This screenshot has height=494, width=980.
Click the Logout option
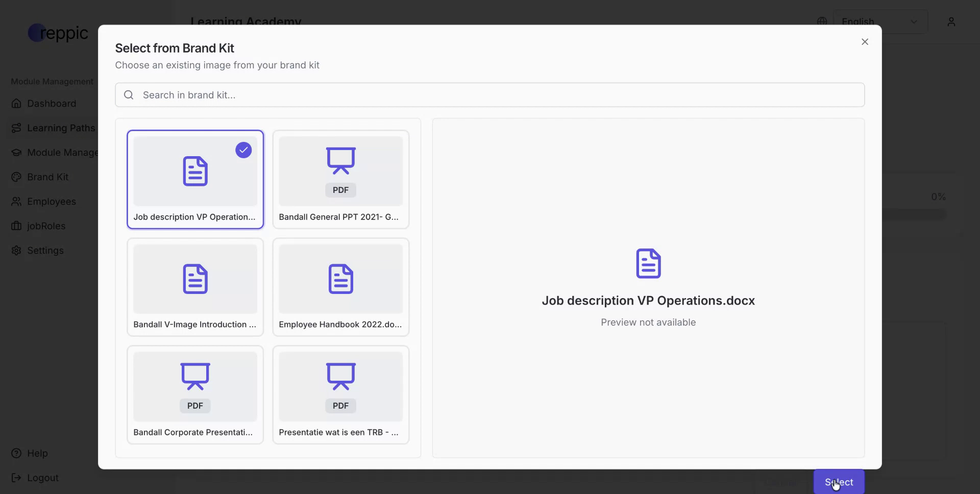click(x=42, y=478)
